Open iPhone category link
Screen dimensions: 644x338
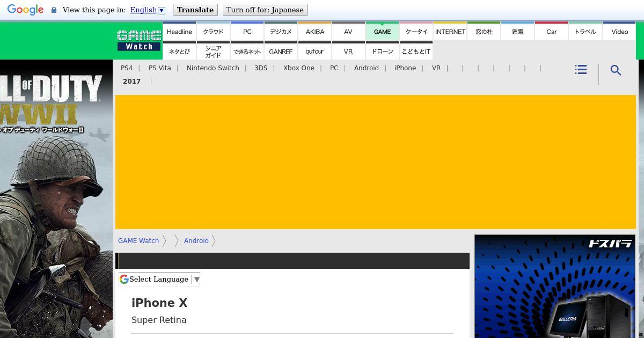405,68
